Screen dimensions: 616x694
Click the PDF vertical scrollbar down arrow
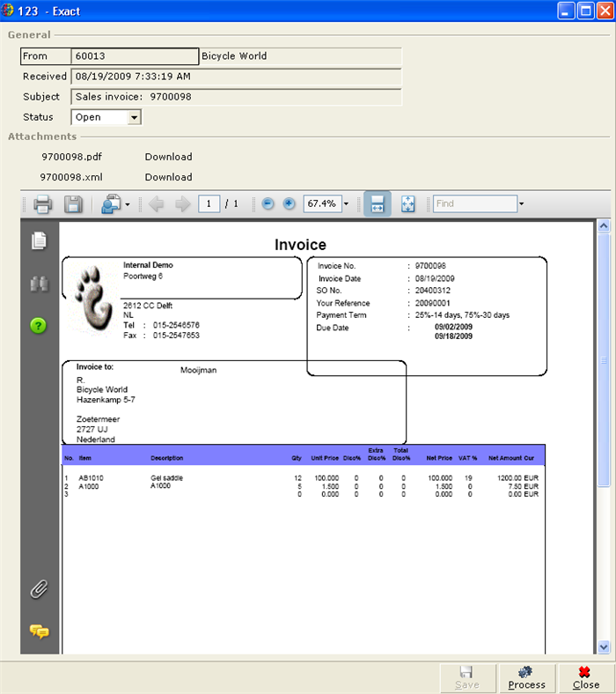604,646
